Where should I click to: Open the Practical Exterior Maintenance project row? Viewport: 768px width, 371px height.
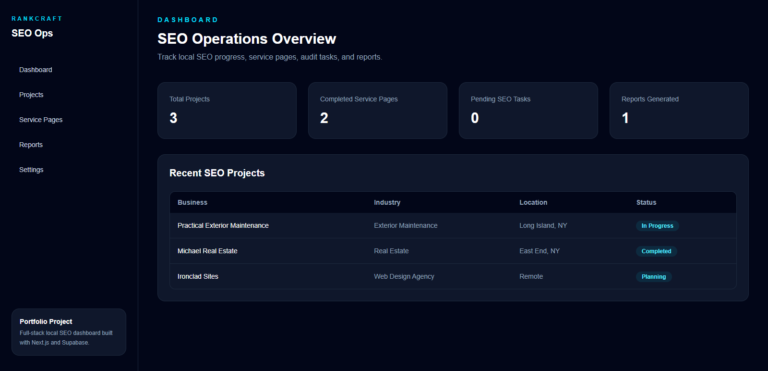click(x=453, y=226)
